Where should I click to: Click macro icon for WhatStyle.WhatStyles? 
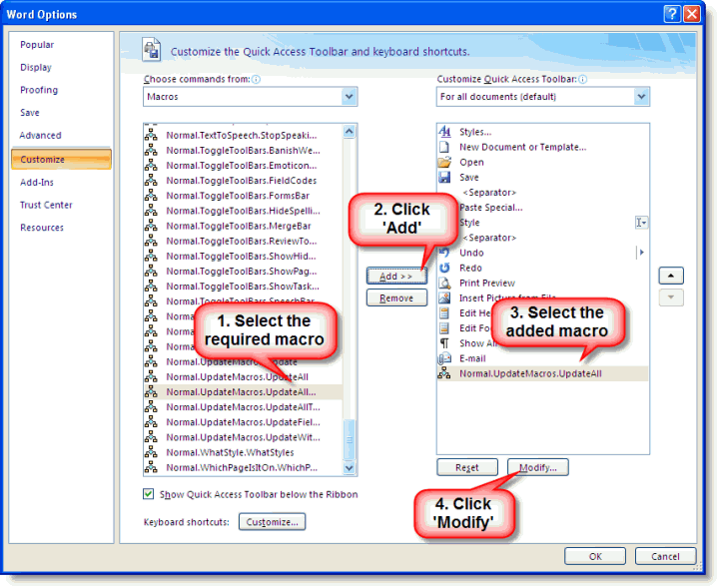(151, 452)
